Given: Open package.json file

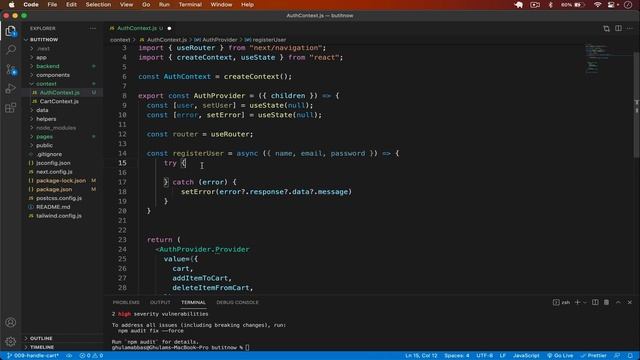Looking at the screenshot, I should (54, 189).
